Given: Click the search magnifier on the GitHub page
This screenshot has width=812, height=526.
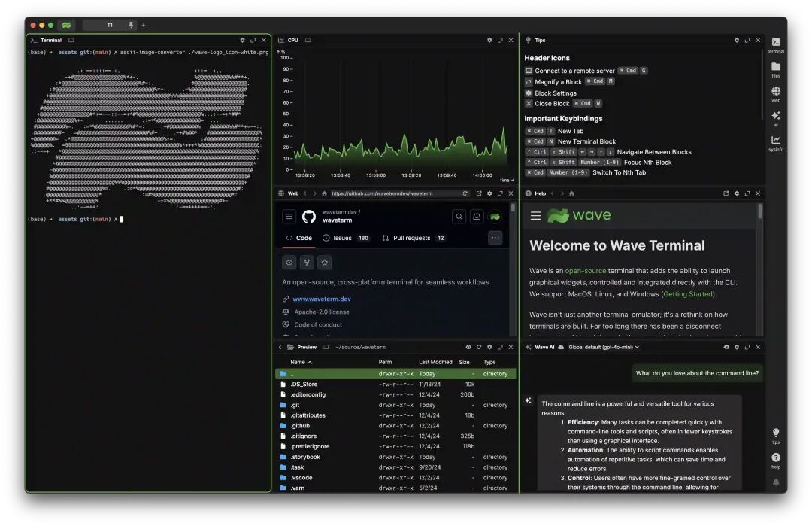Looking at the screenshot, I should [x=459, y=216].
